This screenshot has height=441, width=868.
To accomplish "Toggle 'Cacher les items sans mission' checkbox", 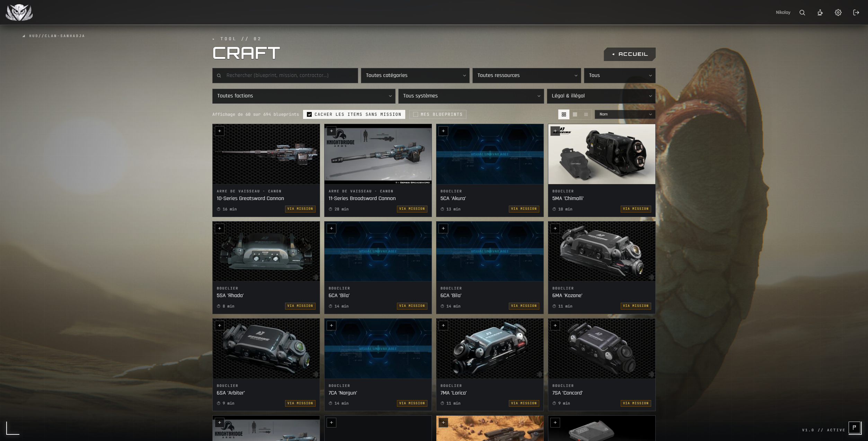I will point(309,114).
